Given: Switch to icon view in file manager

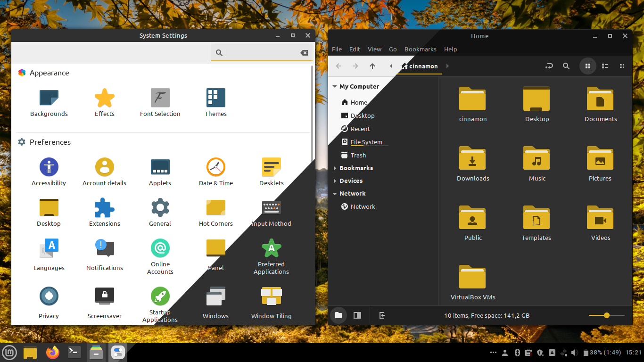Looking at the screenshot, I should tap(588, 66).
